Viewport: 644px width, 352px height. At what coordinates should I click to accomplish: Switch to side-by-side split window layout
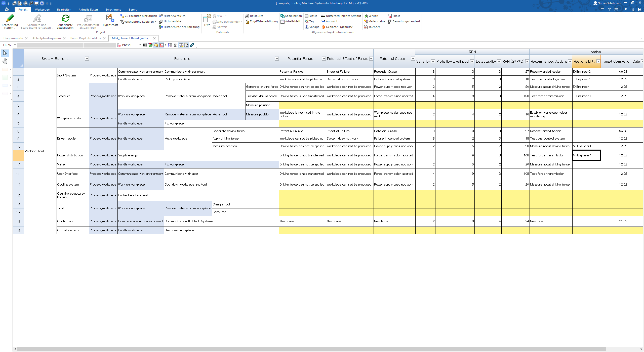(x=609, y=10)
